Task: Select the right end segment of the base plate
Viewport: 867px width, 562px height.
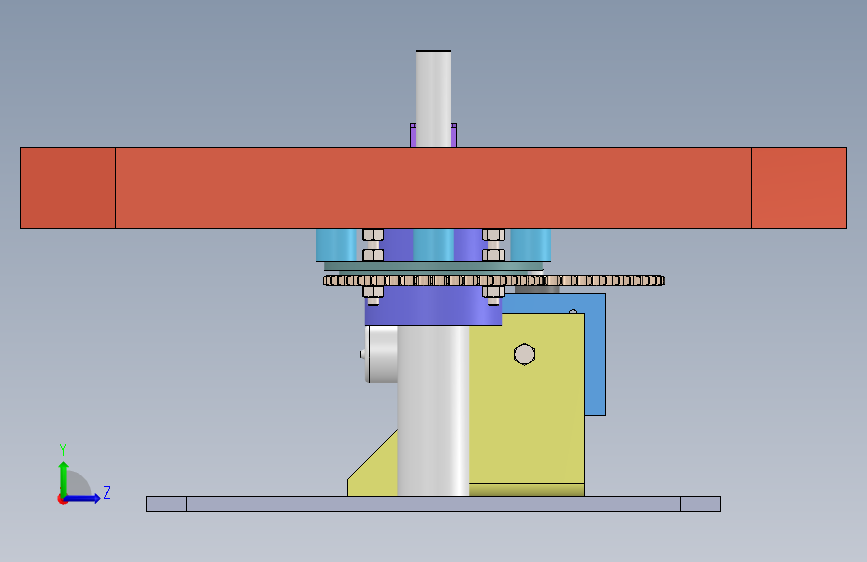Action: tap(701, 504)
